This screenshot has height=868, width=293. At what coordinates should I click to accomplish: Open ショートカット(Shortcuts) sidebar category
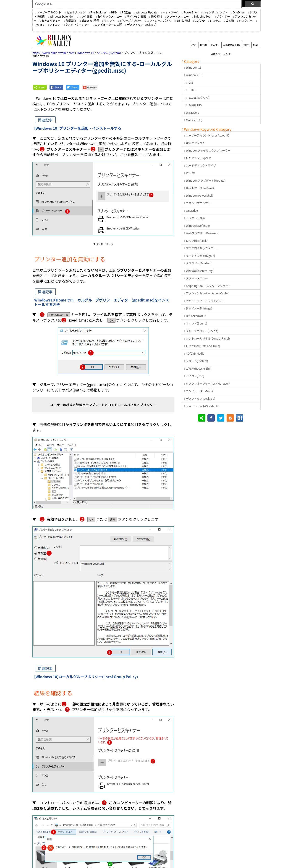[x=220, y=406]
